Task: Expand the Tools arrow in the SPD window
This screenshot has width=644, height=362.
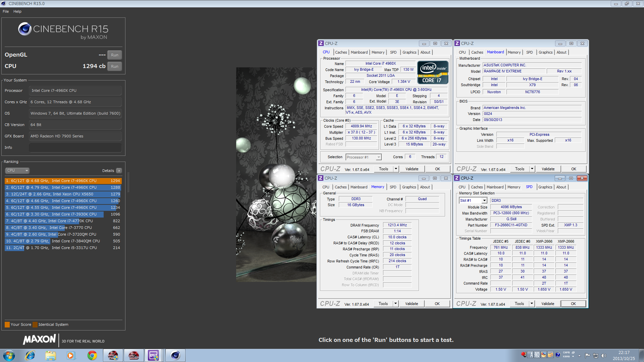Action: tap(532, 304)
